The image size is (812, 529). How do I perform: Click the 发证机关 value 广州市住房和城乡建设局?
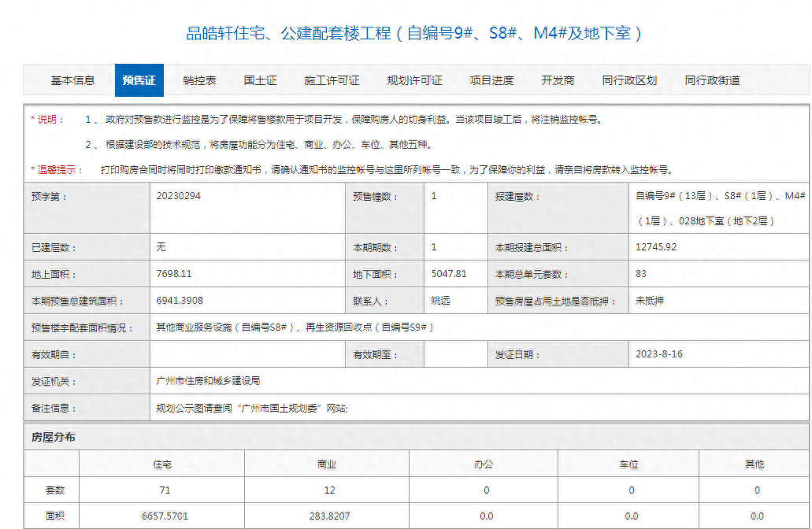pos(208,380)
